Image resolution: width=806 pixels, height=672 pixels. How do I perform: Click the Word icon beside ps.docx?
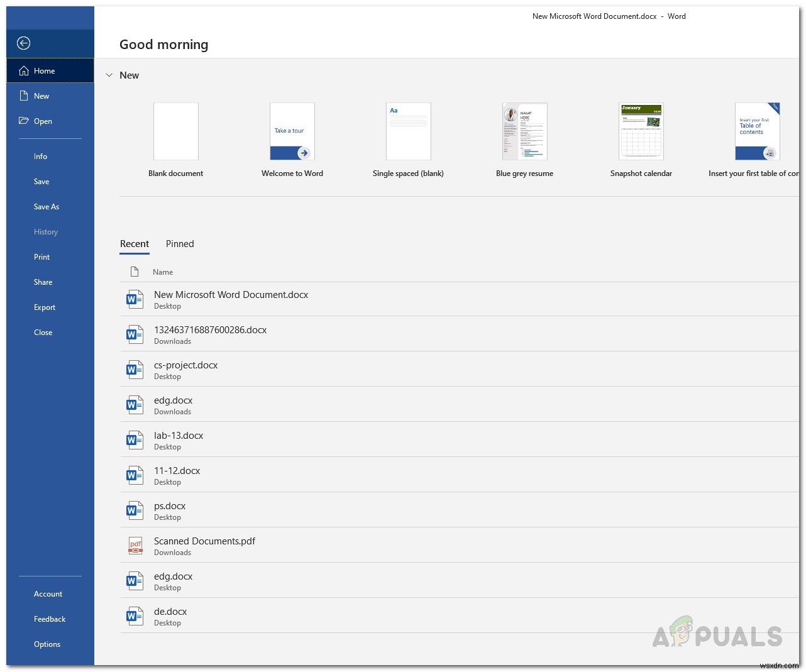[135, 510]
